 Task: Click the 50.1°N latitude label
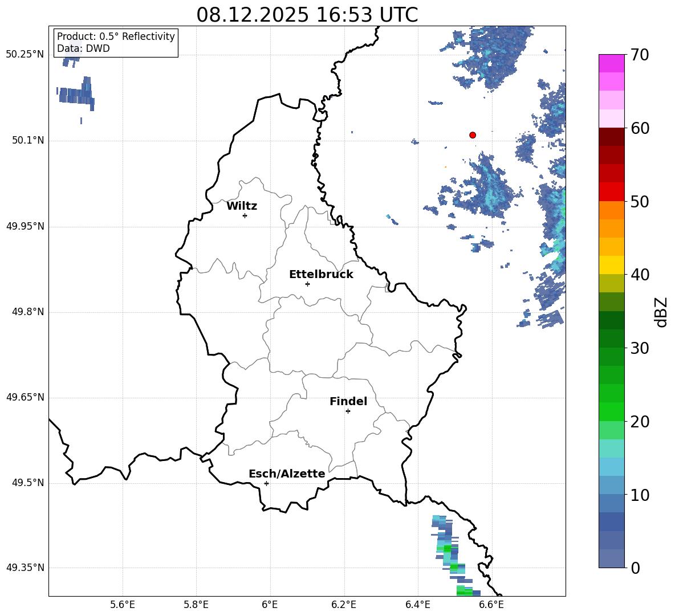coord(28,140)
